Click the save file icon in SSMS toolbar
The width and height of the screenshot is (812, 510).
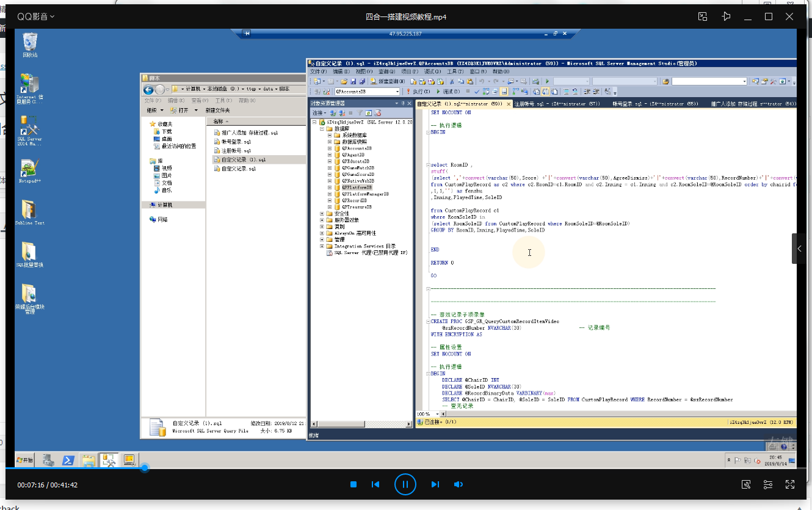(353, 81)
